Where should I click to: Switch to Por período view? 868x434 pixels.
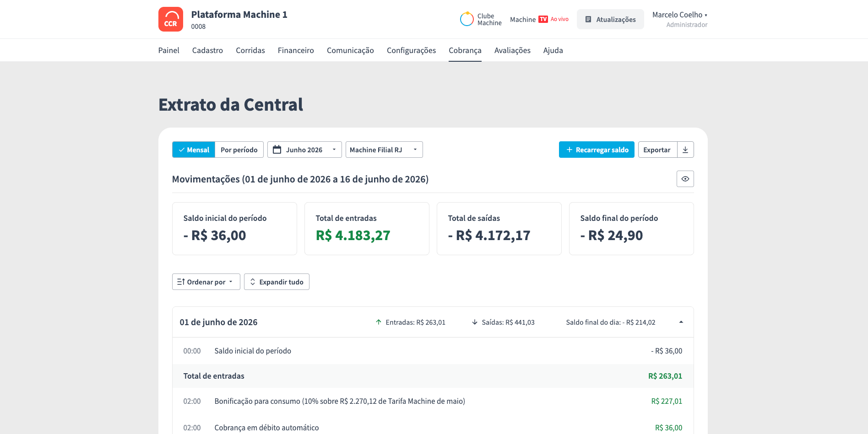pyautogui.click(x=239, y=150)
